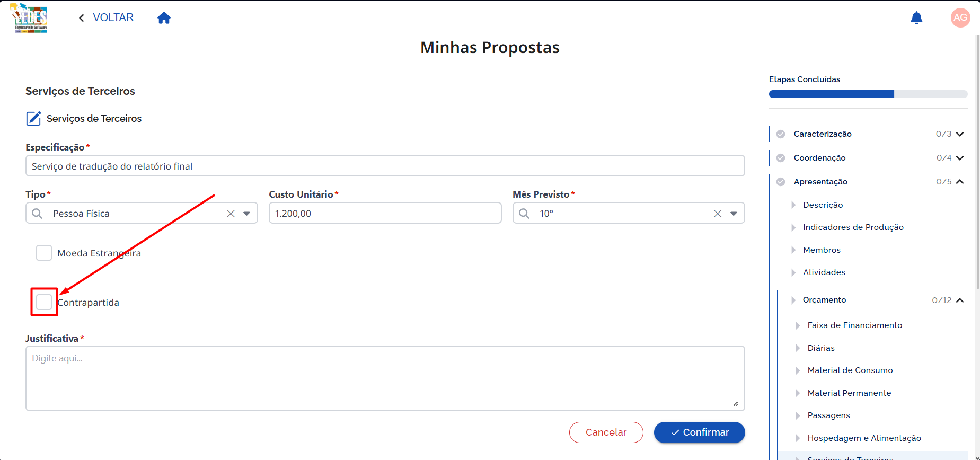
Task: Enable the Moeda Estrangeira checkbox
Action: click(x=44, y=253)
